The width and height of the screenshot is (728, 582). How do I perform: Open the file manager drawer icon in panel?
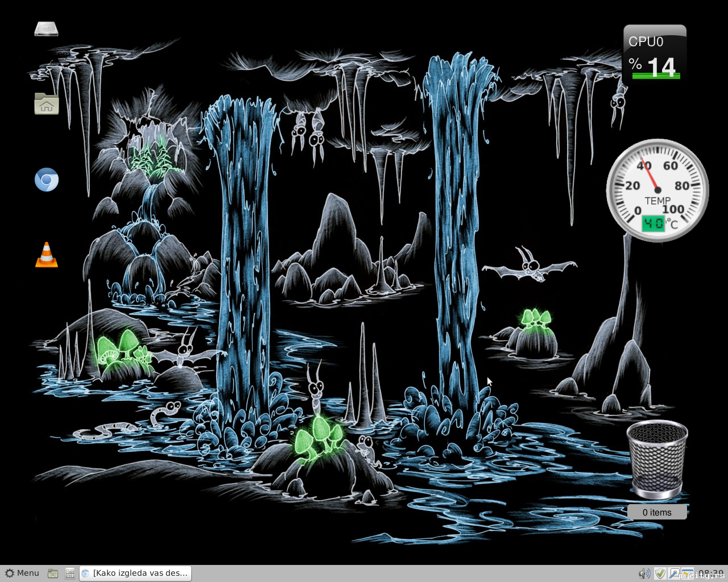click(70, 573)
